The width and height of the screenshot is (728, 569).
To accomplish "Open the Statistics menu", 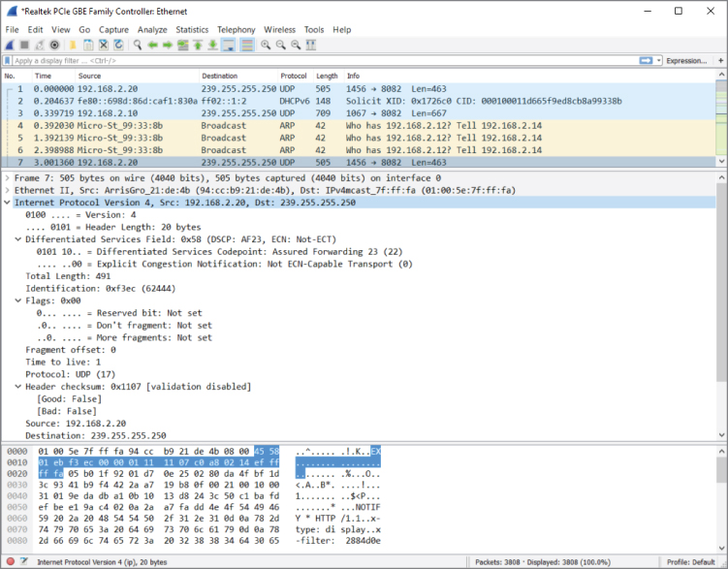I will tap(191, 30).
